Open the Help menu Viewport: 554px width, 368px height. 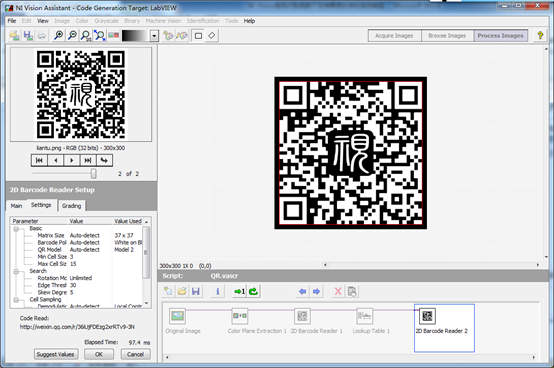[x=249, y=21]
